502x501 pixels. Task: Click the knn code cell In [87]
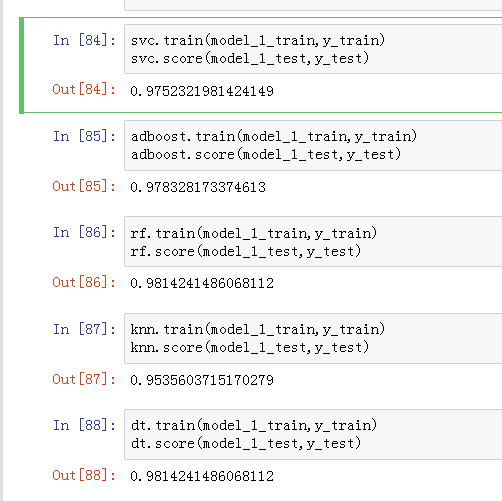(313, 338)
